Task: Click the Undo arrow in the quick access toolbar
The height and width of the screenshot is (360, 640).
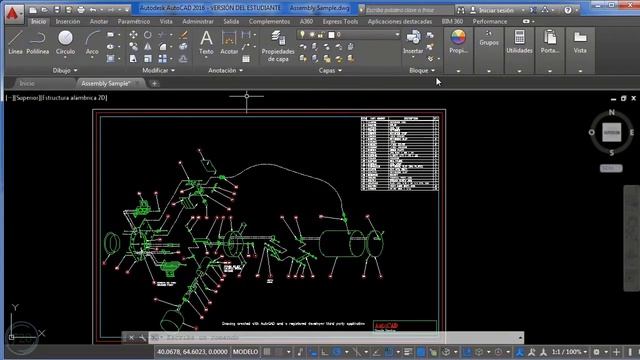Action: 93,10
